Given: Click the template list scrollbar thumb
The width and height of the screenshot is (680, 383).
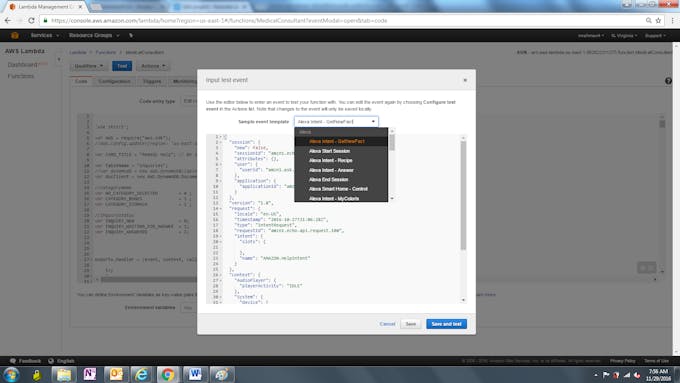Looking at the screenshot, I should (x=392, y=142).
